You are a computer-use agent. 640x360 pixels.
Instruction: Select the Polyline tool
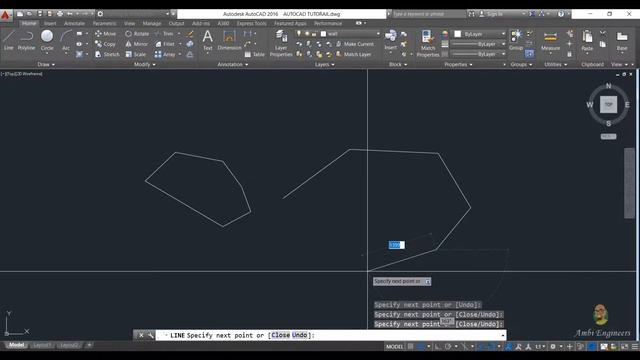(x=27, y=40)
